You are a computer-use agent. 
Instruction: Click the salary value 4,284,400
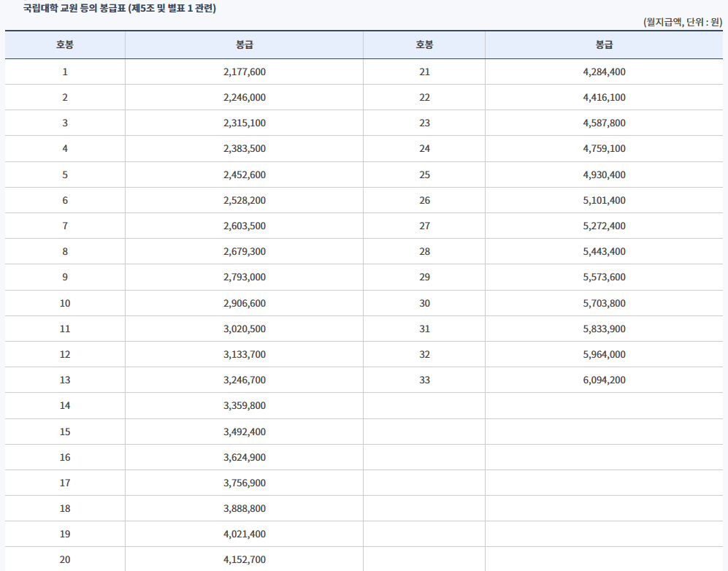[604, 72]
